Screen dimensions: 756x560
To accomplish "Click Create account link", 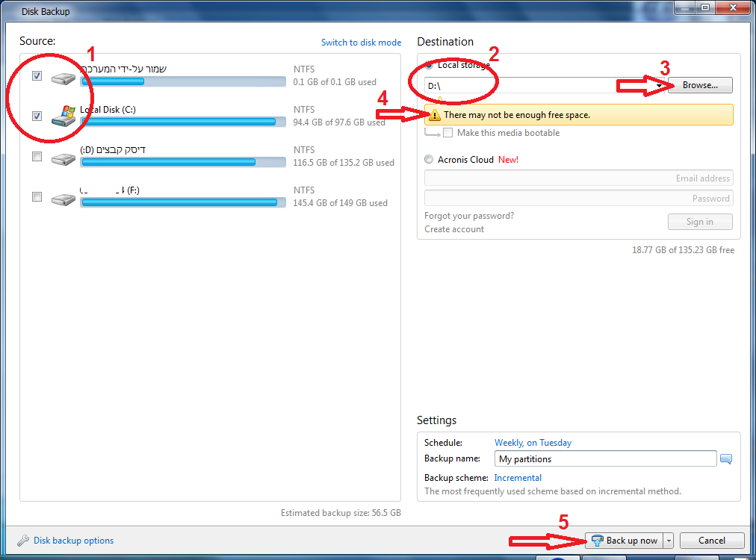I will 454,229.
